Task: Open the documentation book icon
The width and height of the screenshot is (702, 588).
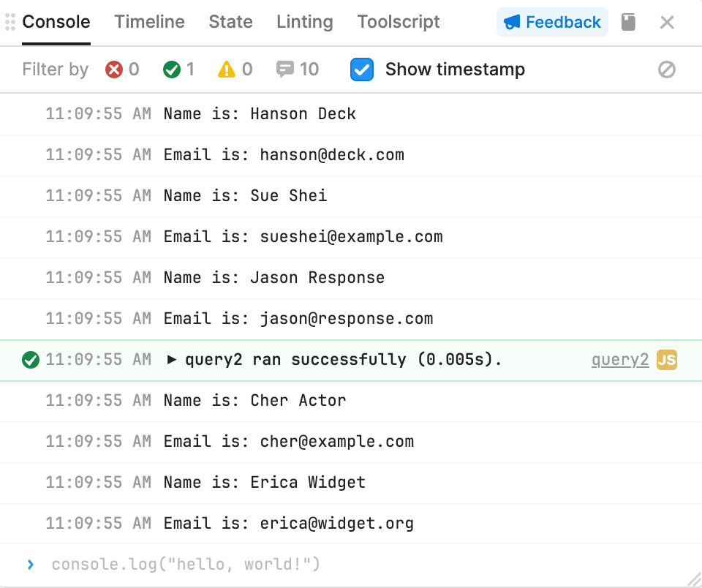Action: [629, 22]
